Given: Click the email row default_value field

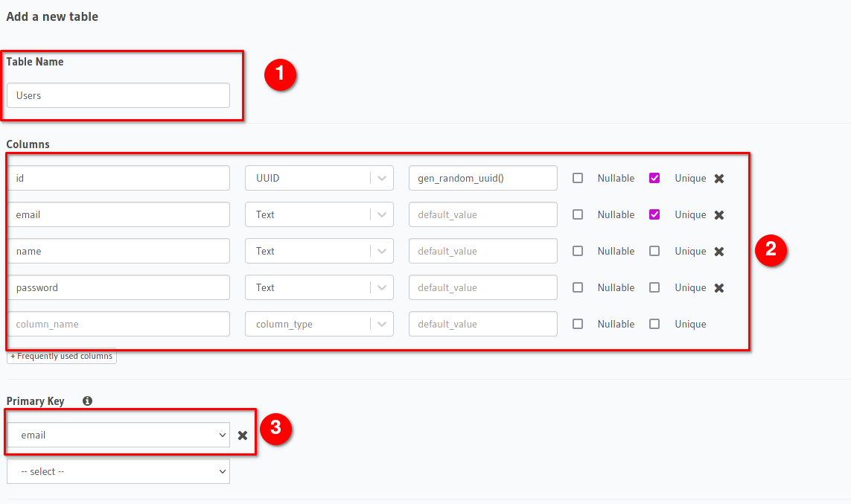Looking at the screenshot, I should tap(482, 215).
